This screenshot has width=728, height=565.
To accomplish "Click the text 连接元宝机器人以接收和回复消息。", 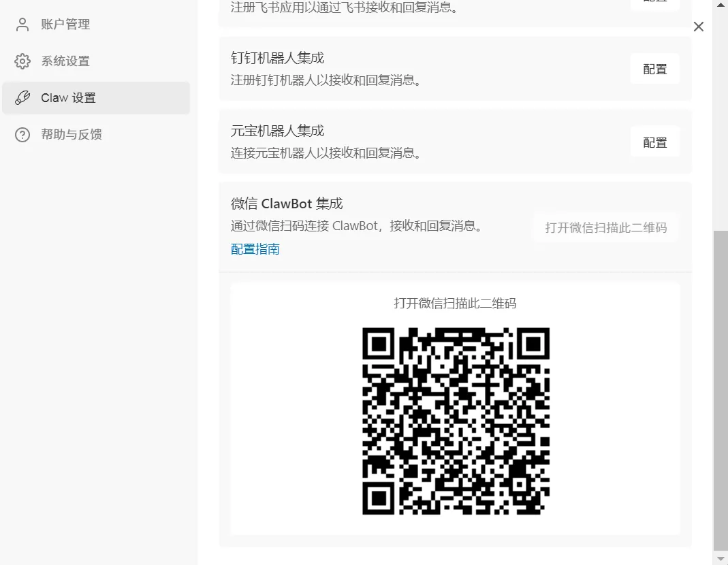I will (x=326, y=153).
